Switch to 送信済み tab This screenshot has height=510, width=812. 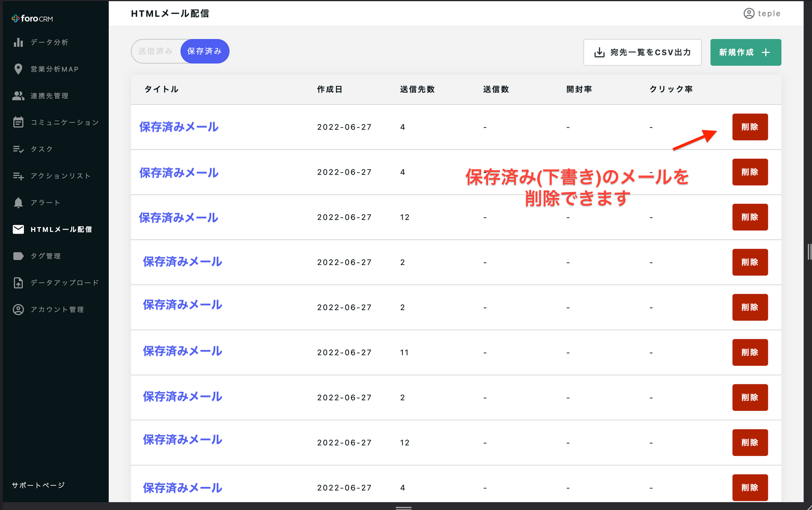coord(155,51)
